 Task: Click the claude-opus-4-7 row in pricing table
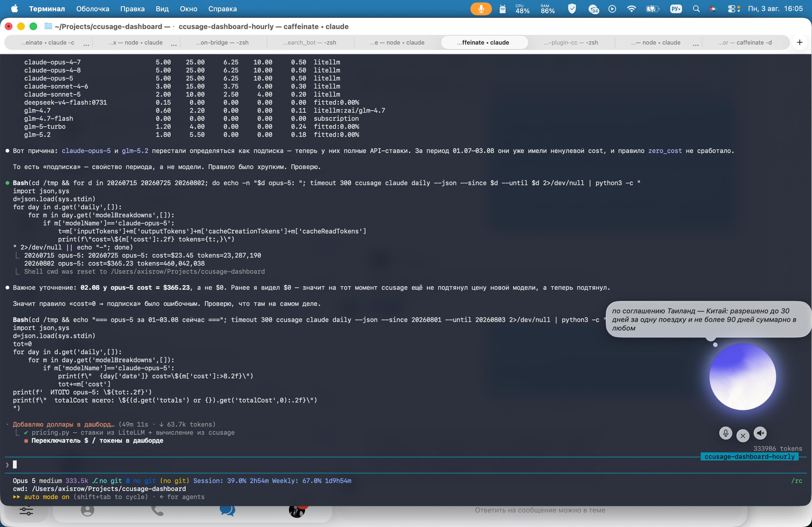point(182,62)
